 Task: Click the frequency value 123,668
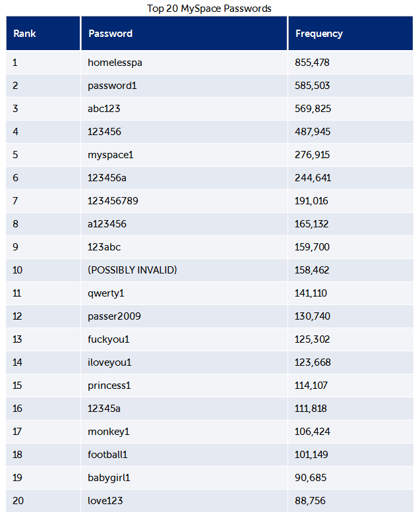pyautogui.click(x=313, y=362)
